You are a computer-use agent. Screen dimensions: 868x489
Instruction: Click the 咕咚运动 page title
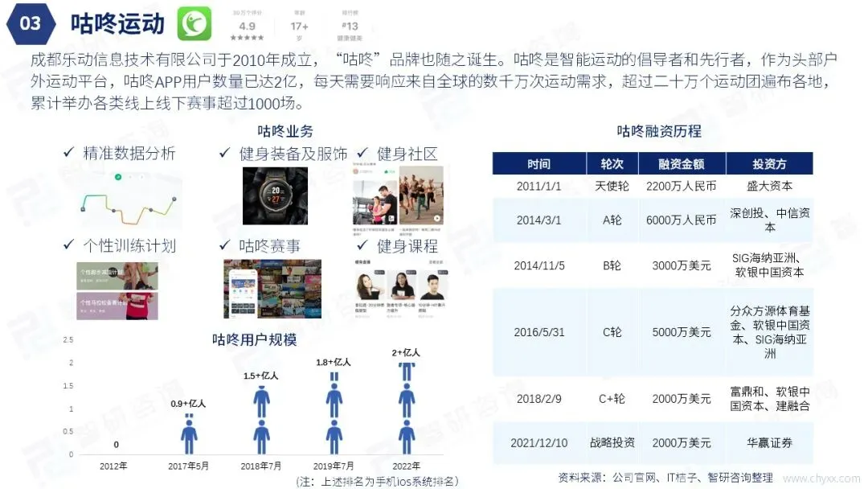(x=117, y=24)
